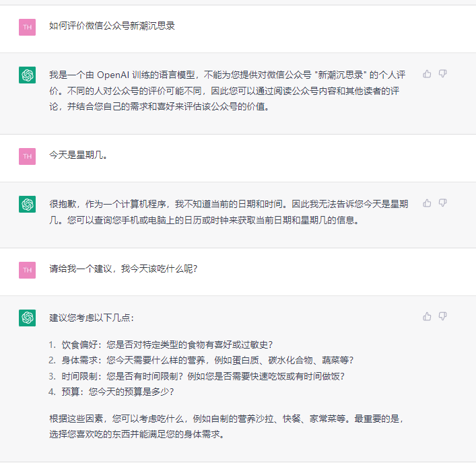Thumbs up the WeChat account evaluation reply
This screenshot has height=463, width=476.
(427, 74)
